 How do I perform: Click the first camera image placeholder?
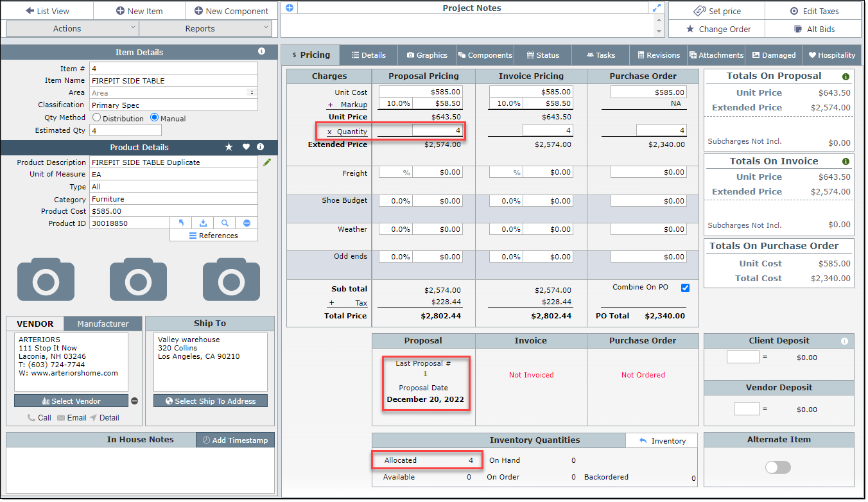[46, 279]
